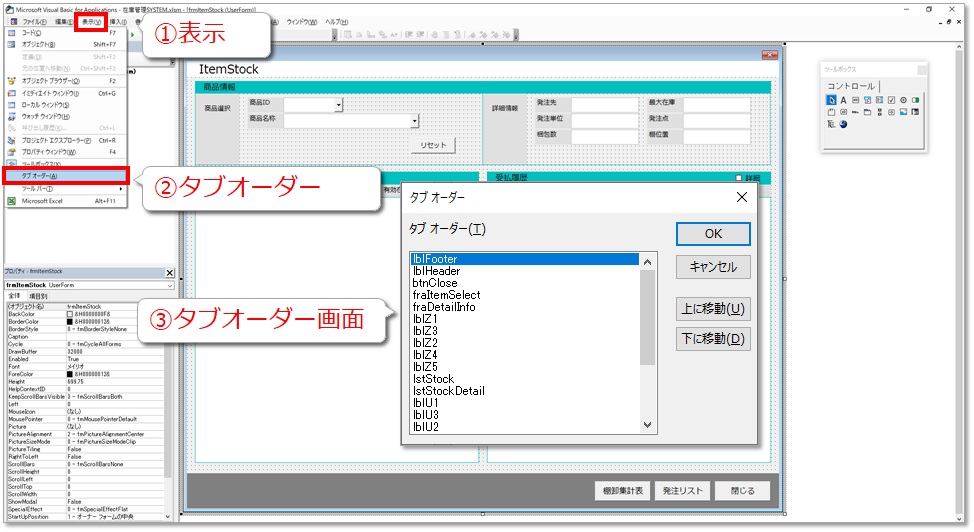Click the 棚卸集計表 button on the form
The height and width of the screenshot is (532, 974).
[x=622, y=490]
